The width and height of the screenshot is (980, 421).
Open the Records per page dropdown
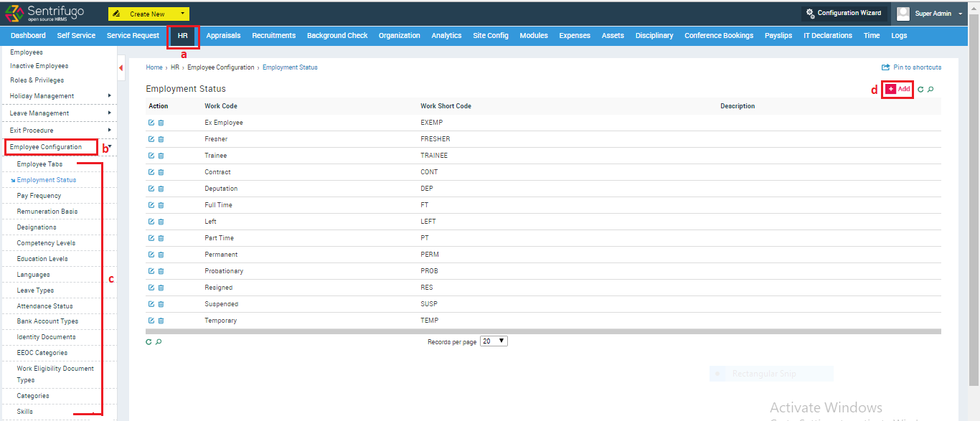click(494, 341)
